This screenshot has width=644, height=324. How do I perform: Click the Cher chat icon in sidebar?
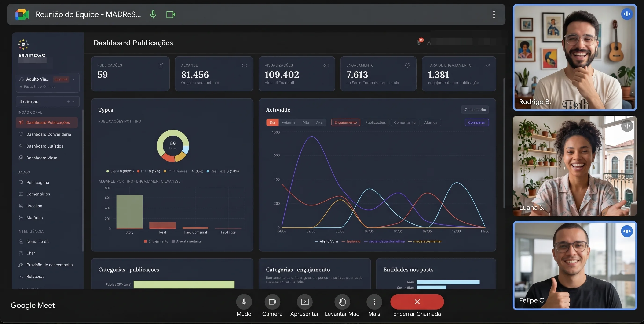[x=21, y=253]
